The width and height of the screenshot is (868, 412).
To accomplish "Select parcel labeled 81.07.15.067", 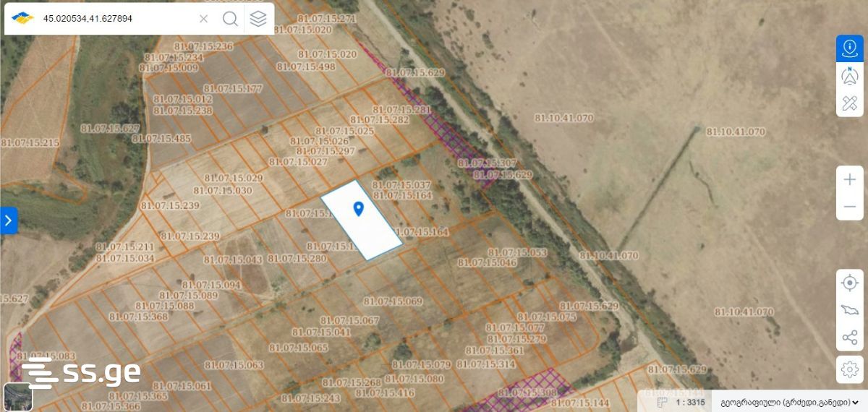I will 349,321.
